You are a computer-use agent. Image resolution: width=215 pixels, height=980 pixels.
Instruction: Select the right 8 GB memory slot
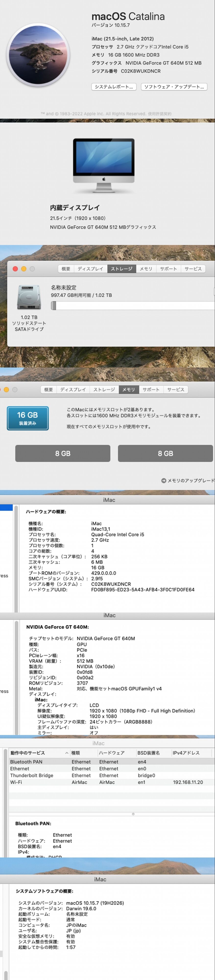tap(166, 453)
